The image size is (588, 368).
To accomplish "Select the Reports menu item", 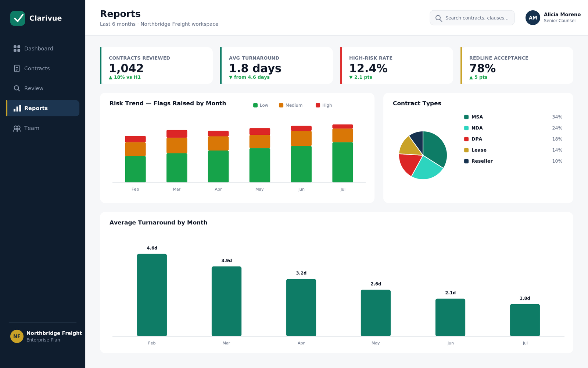I will click(x=43, y=108).
